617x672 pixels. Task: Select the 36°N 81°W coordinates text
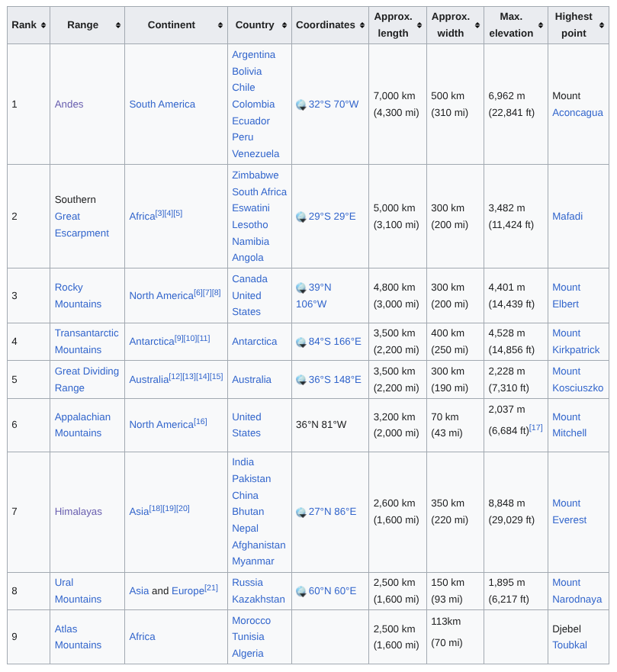coord(321,425)
